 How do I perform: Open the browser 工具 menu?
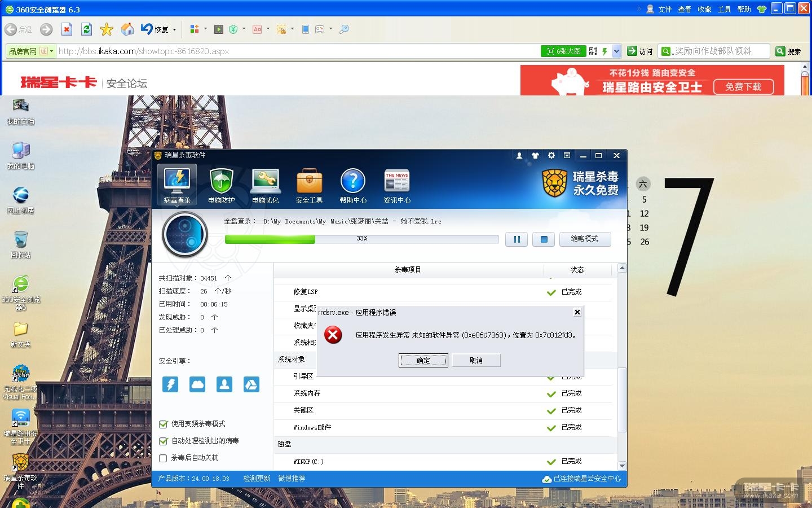click(x=724, y=9)
